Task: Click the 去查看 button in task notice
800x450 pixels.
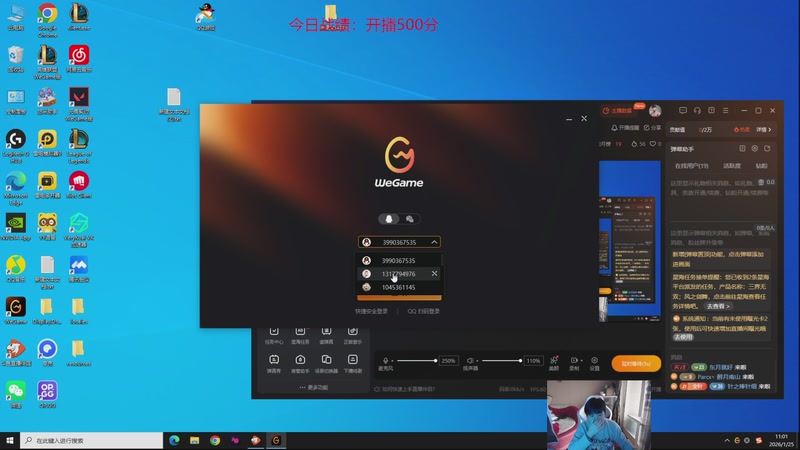Action: click(x=718, y=306)
